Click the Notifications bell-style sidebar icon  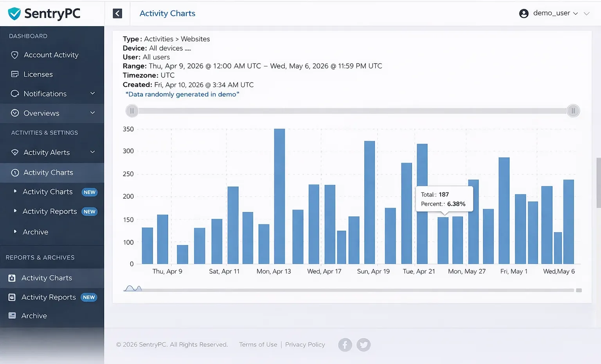15,93
